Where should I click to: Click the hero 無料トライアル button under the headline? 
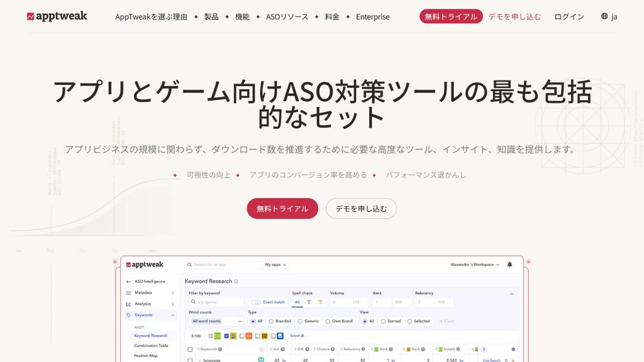[282, 209]
